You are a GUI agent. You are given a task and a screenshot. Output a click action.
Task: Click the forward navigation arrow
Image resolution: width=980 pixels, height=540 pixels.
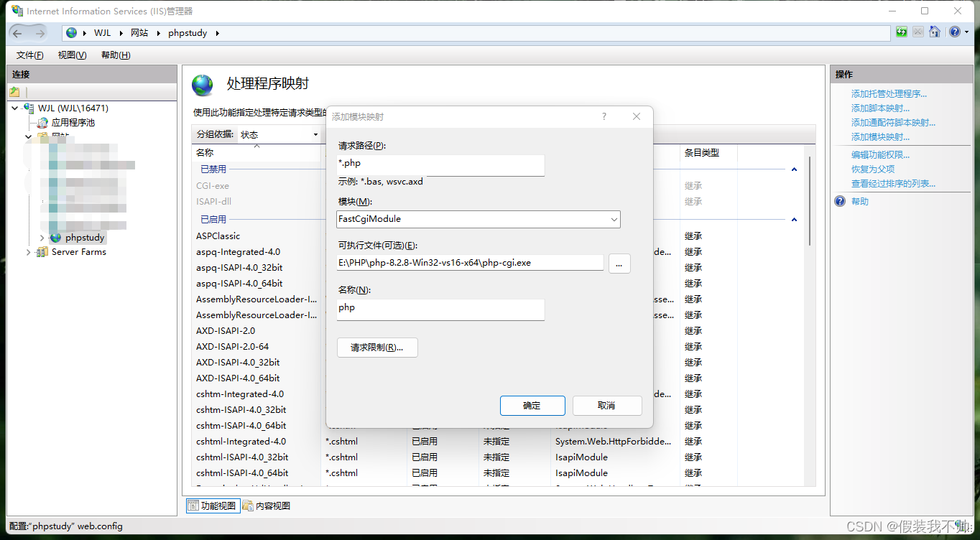(x=40, y=33)
